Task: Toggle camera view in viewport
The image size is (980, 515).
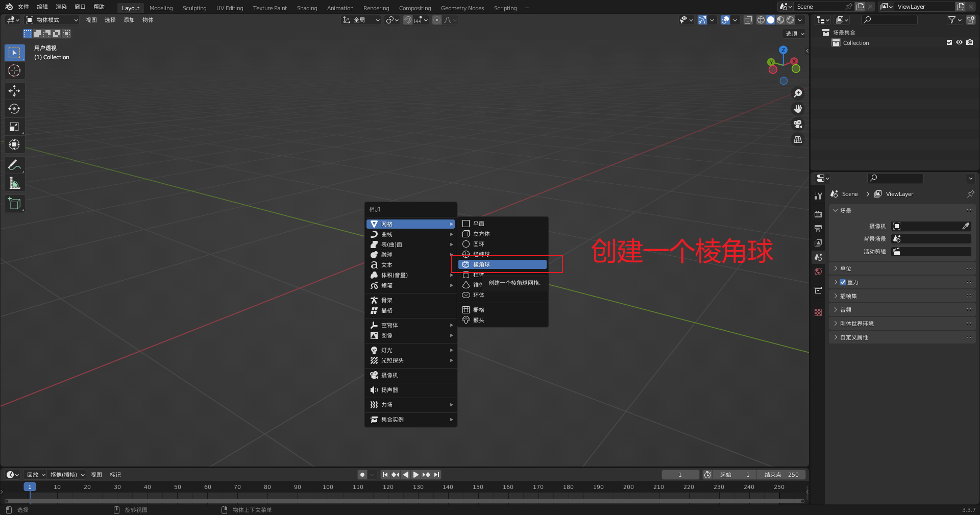Action: [798, 124]
